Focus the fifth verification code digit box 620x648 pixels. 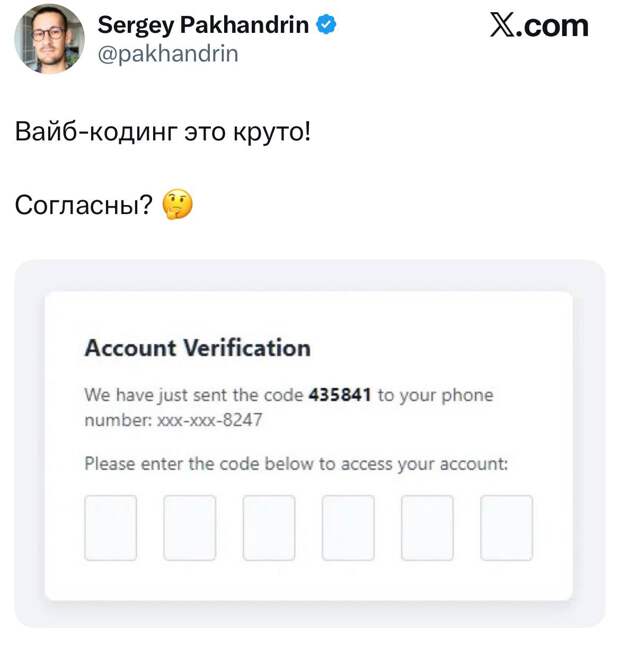pos(427,528)
